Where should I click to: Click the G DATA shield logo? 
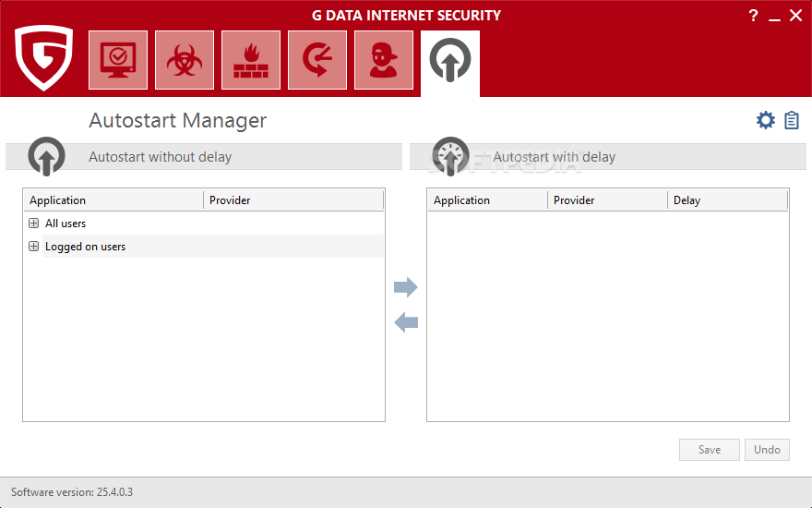(44, 58)
